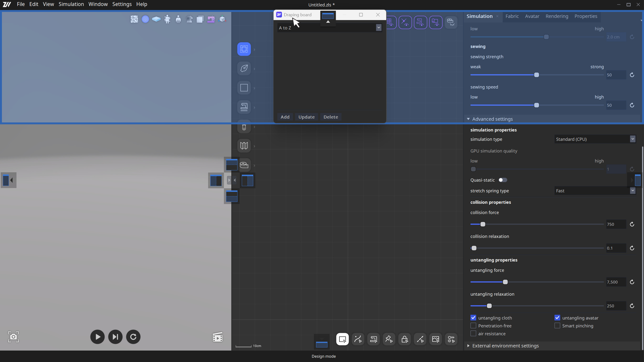644x362 pixels.
Task: Toggle Quasi-static simulation
Action: 503,180
